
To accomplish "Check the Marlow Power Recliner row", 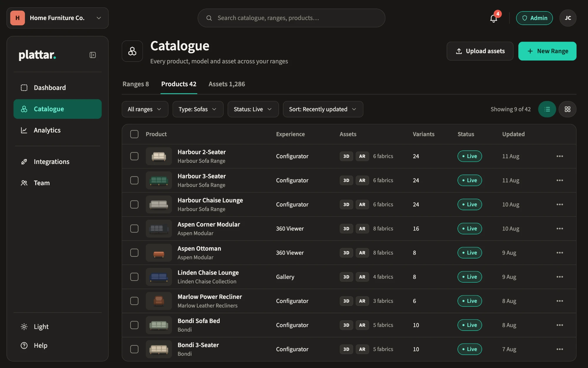I will point(134,301).
